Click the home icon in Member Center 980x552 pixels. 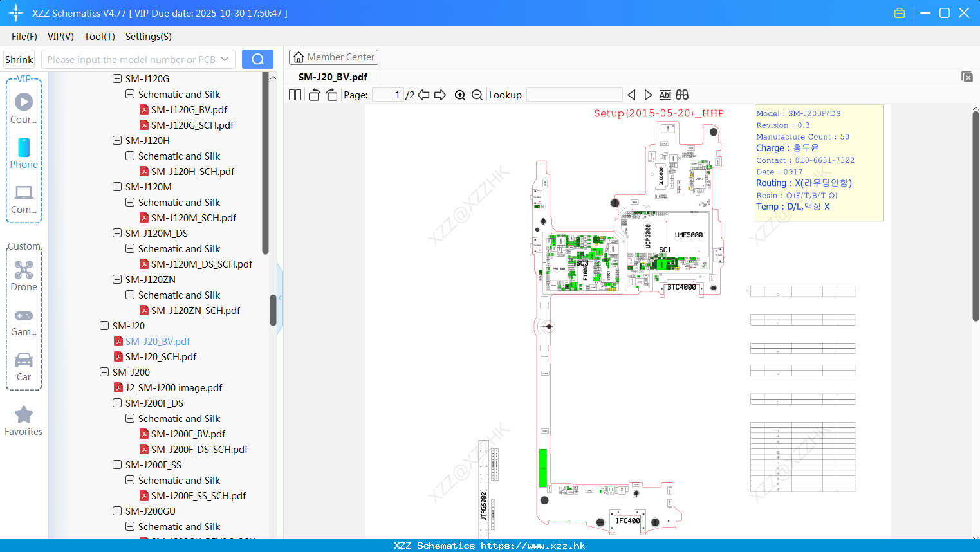pyautogui.click(x=299, y=57)
